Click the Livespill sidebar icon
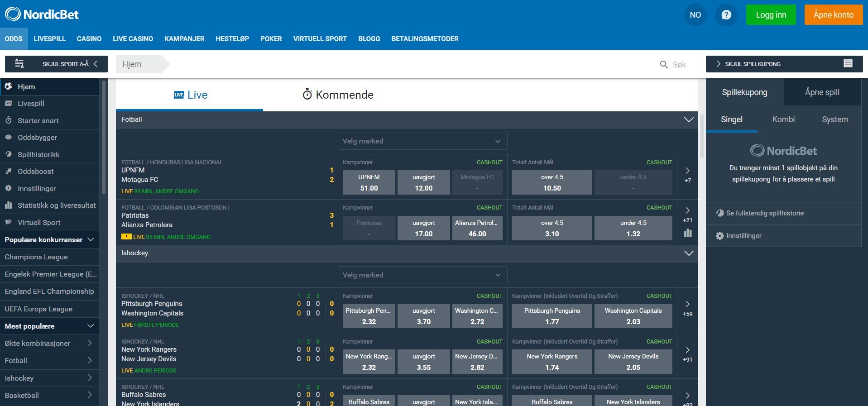Viewport: 868px width, 406px height. click(x=9, y=104)
